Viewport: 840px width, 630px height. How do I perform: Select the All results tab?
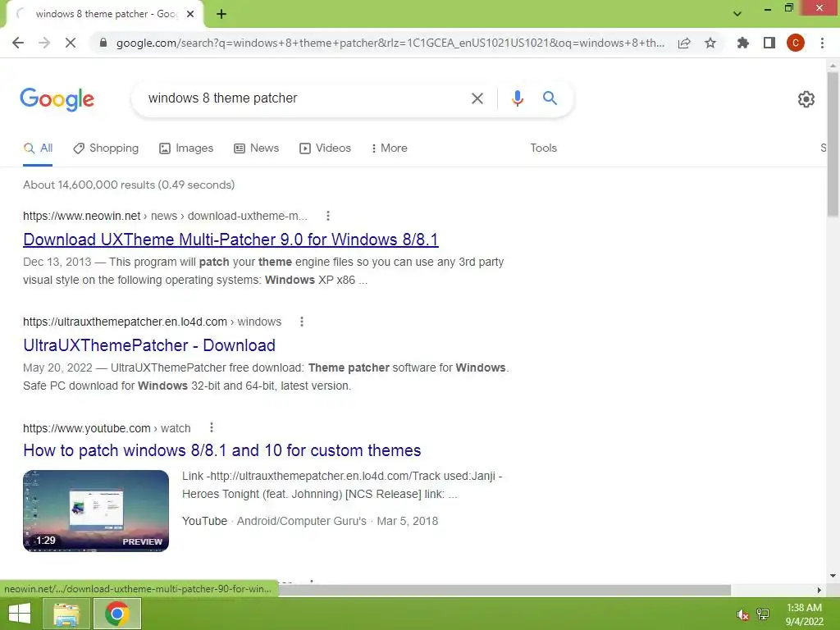(x=38, y=148)
